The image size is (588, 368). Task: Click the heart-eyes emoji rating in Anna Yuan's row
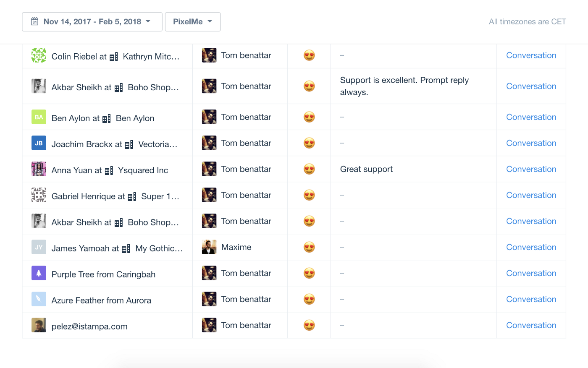(309, 169)
